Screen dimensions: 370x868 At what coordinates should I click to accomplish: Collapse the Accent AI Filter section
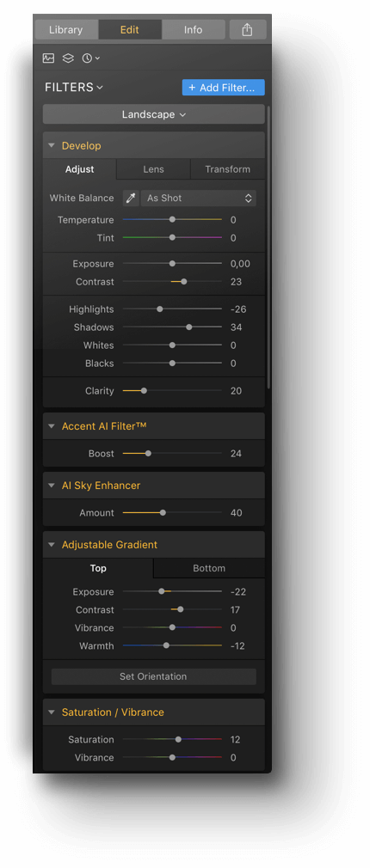pos(52,426)
